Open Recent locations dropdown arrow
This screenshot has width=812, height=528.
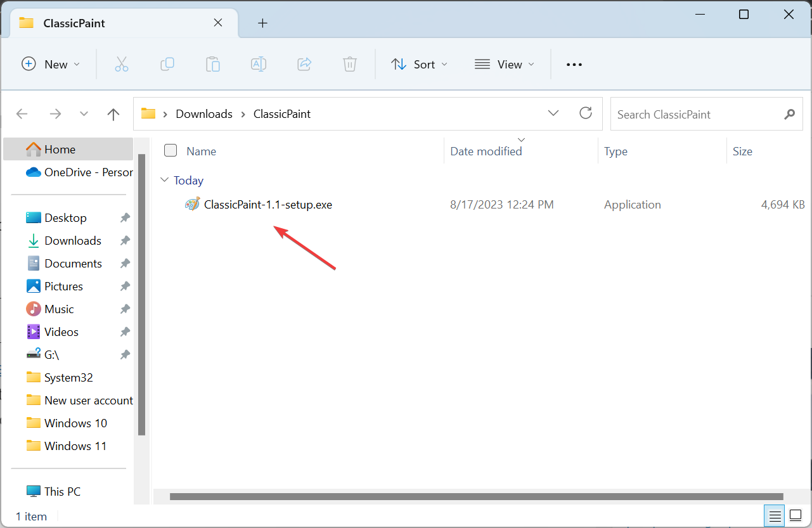click(x=84, y=114)
